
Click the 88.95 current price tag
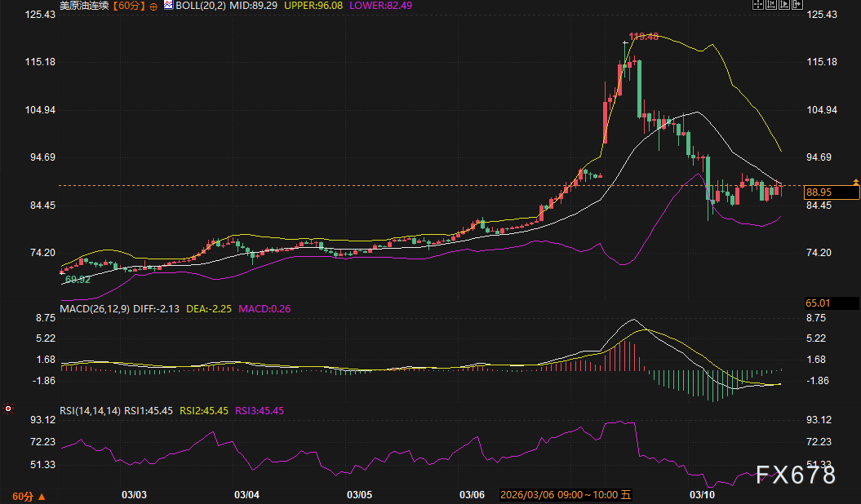click(831, 192)
